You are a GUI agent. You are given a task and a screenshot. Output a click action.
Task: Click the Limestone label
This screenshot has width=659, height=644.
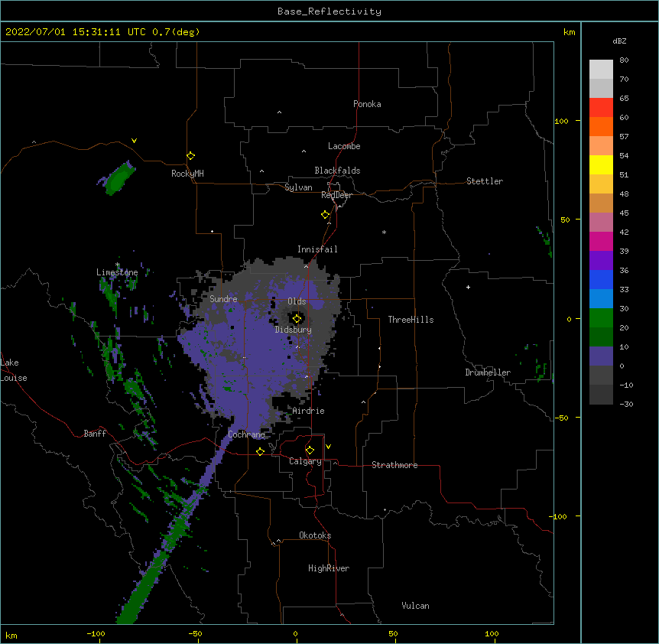[117, 272]
